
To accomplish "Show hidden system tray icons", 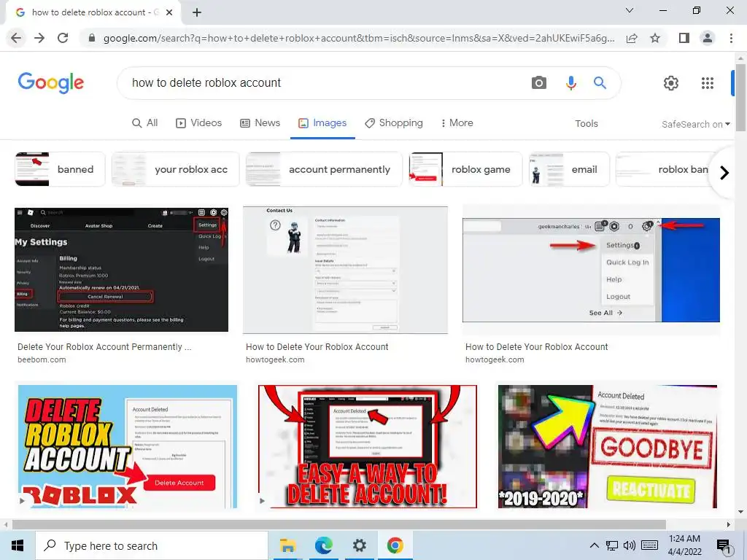I will (594, 545).
